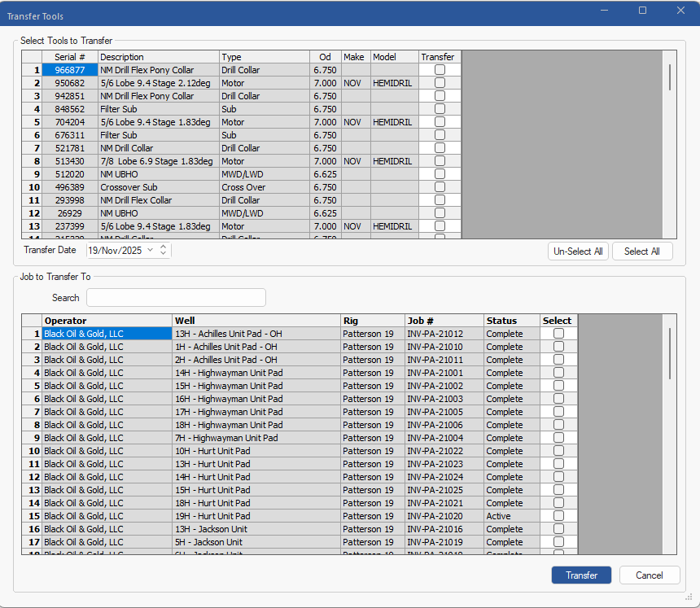Check Transfer box for serial 950682
Viewport: 700px width, 608px height.
pos(440,82)
